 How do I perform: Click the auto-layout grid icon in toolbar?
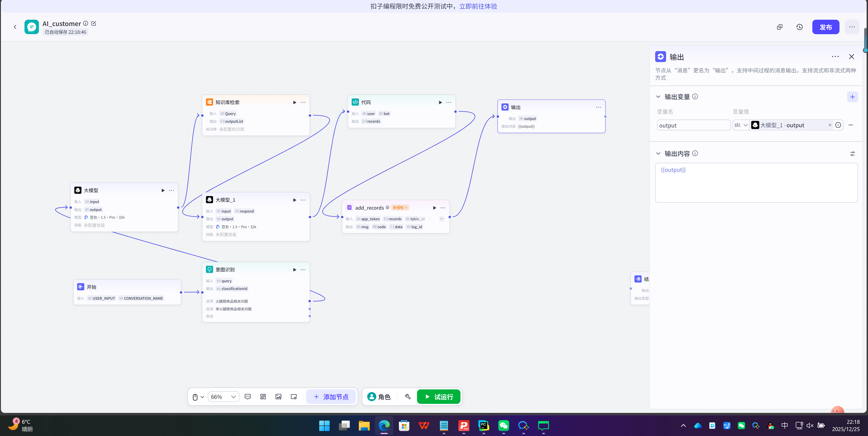[263, 397]
